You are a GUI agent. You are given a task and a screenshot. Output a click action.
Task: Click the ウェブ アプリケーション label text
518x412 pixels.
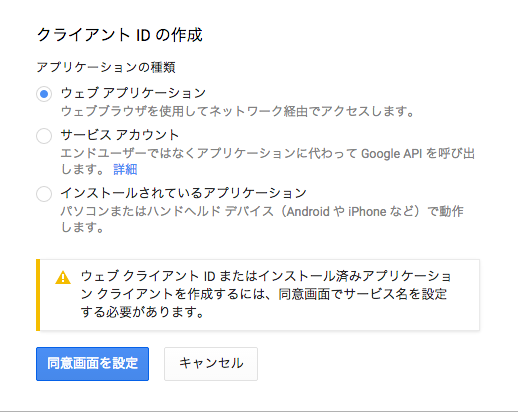[x=133, y=93]
